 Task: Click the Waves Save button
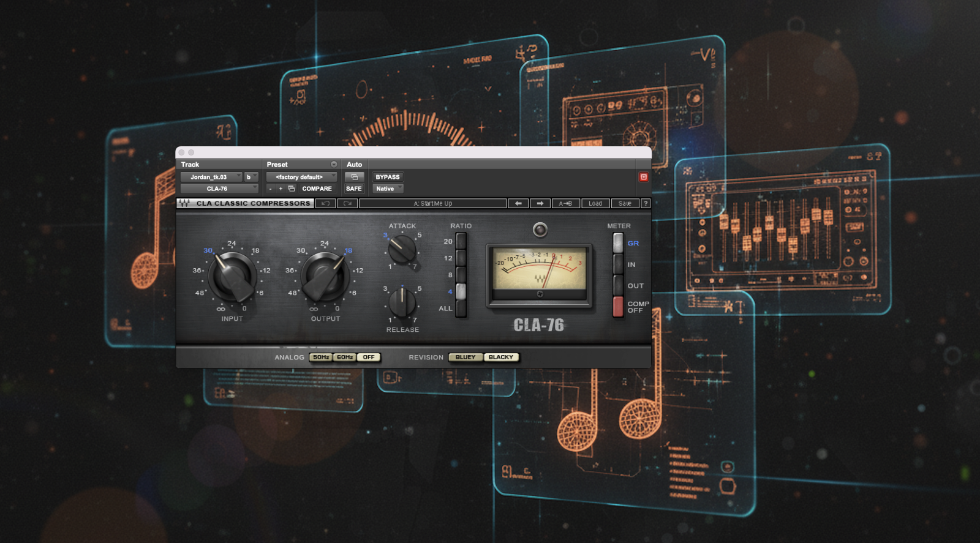point(625,203)
